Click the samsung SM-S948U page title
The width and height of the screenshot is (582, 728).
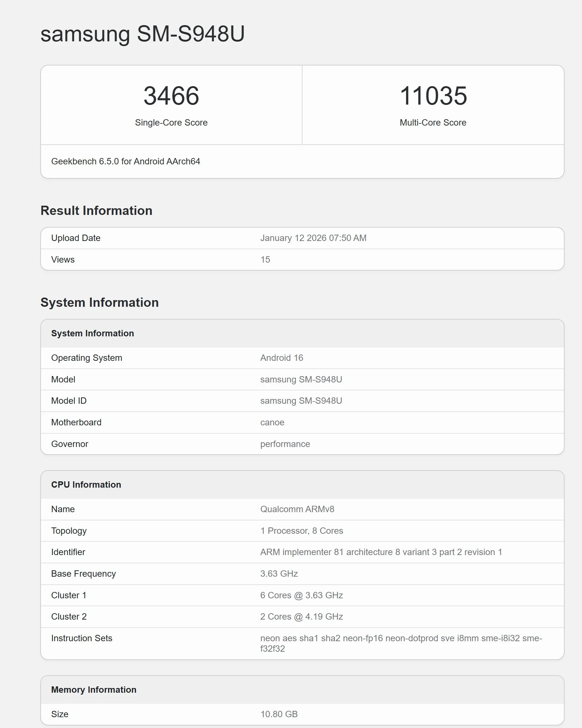pyautogui.click(x=142, y=34)
